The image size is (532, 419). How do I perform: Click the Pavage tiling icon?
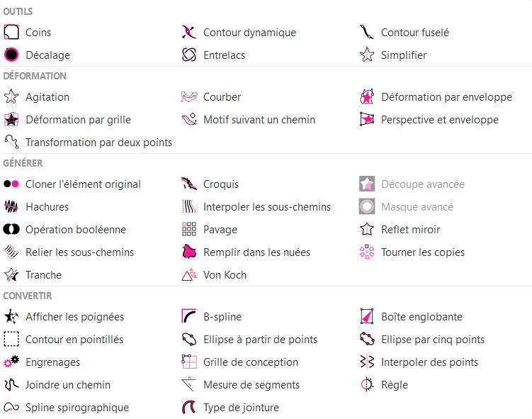pos(189,230)
